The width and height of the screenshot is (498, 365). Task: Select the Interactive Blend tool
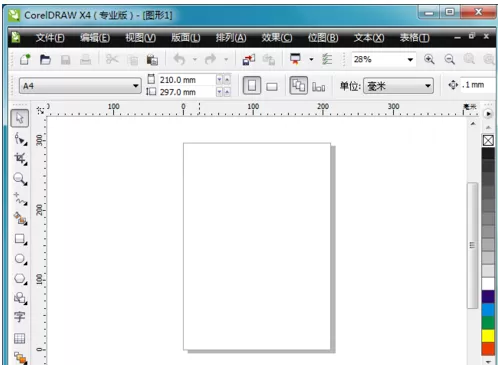pyautogui.click(x=20, y=358)
